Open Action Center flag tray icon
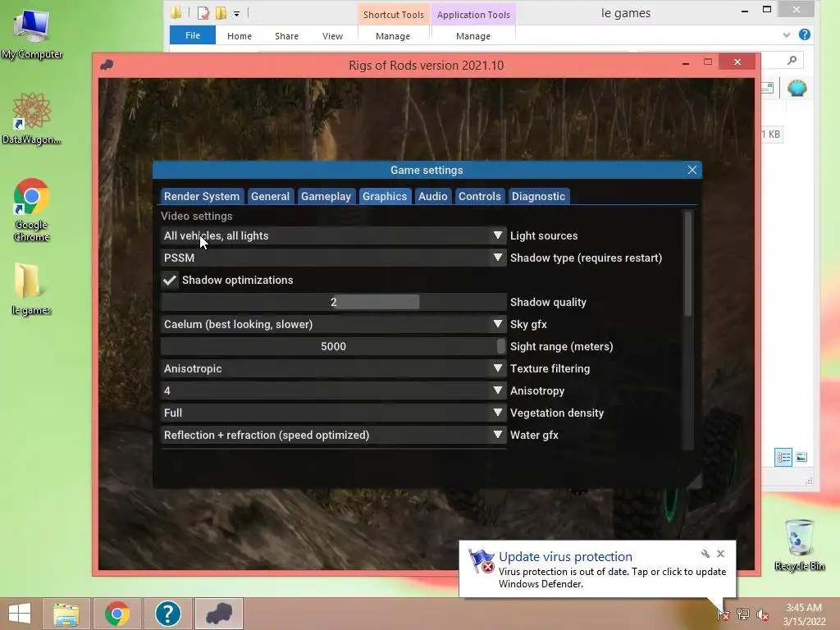Image resolution: width=840 pixels, height=630 pixels. pos(724,614)
